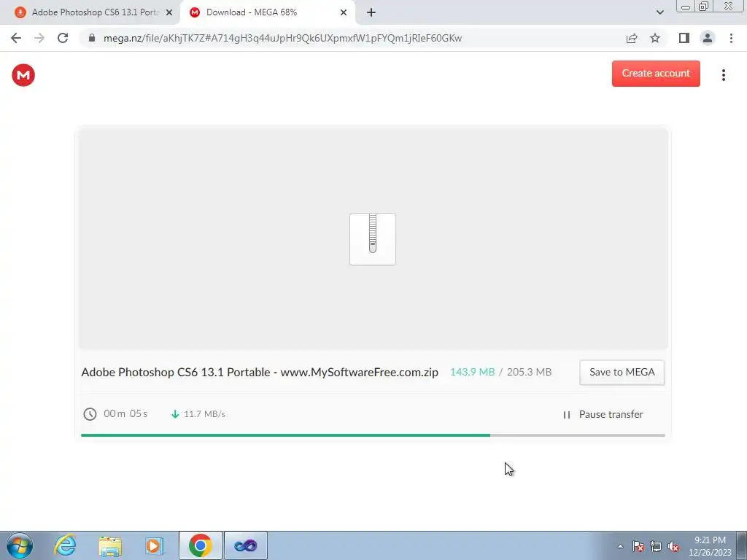Open the Action Center flag icon
Image resolution: width=747 pixels, height=560 pixels.
pyautogui.click(x=638, y=546)
